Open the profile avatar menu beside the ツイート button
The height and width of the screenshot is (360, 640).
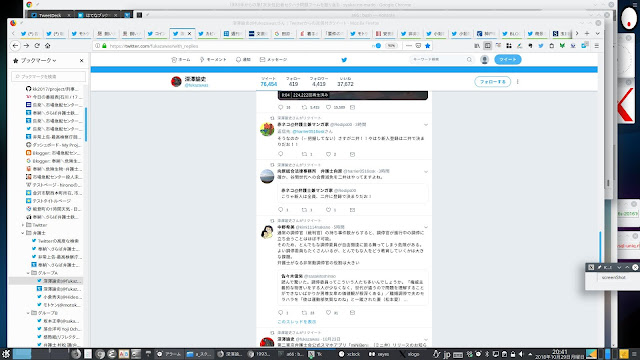(x=484, y=60)
